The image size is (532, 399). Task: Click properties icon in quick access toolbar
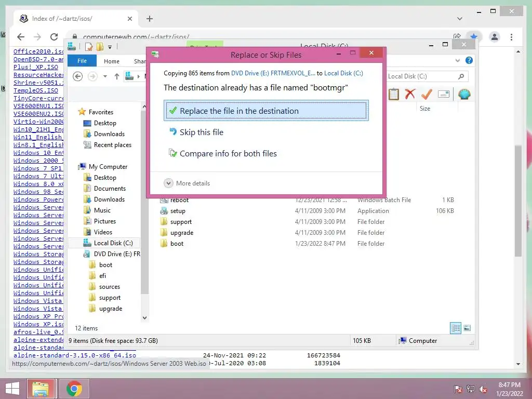coord(88,46)
